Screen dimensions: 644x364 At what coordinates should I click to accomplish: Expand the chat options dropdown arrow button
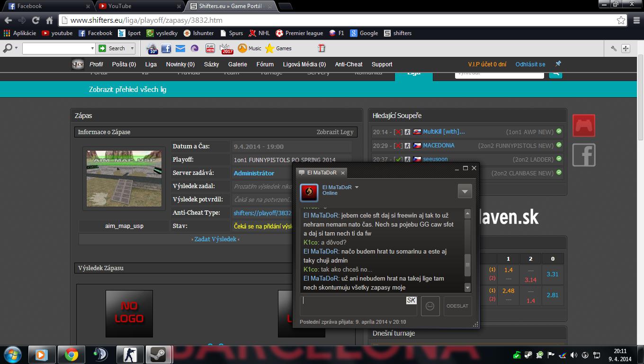click(465, 191)
